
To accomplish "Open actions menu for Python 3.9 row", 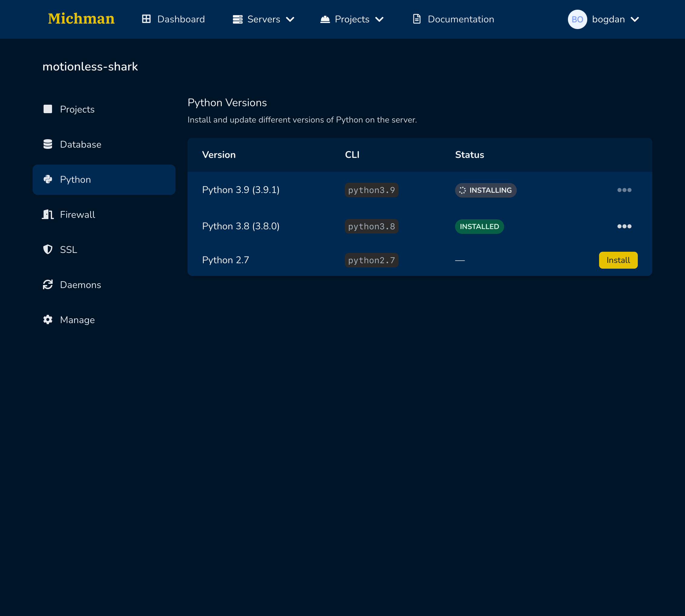I will [x=624, y=190].
